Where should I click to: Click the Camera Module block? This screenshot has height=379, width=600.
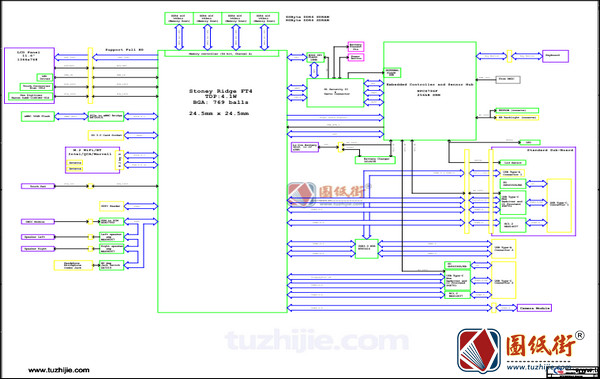tap(535, 308)
